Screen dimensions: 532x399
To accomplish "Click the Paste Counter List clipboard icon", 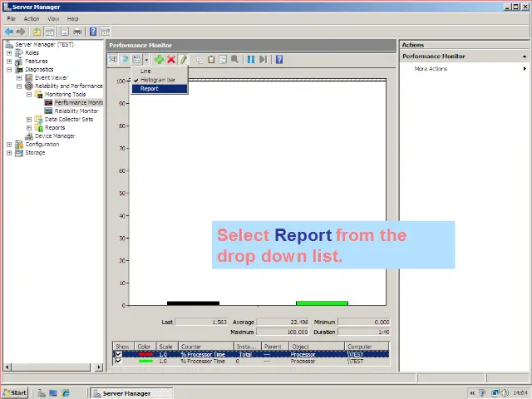I will 211,60.
